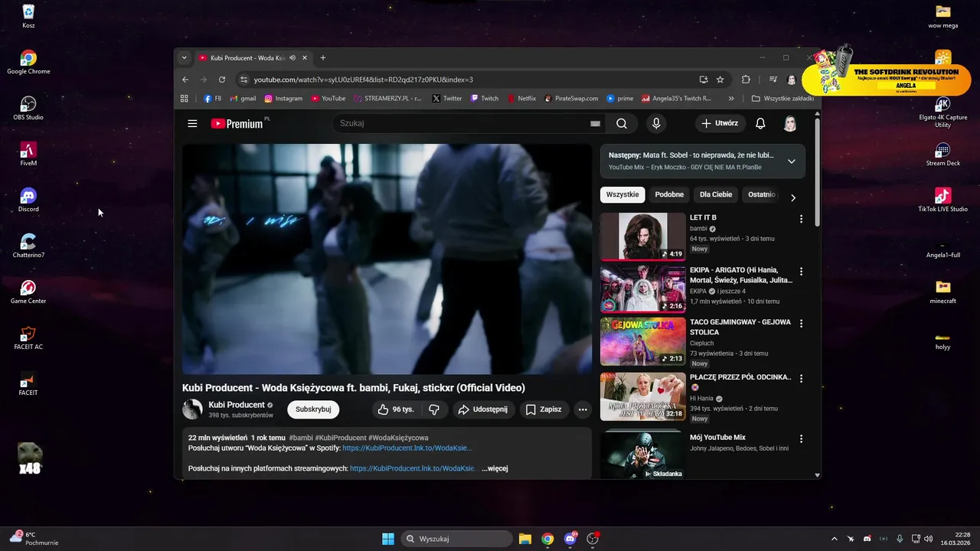The height and width of the screenshot is (551, 980).
Task: Mute tab via speaker icon on tab
Action: pyautogui.click(x=292, y=58)
